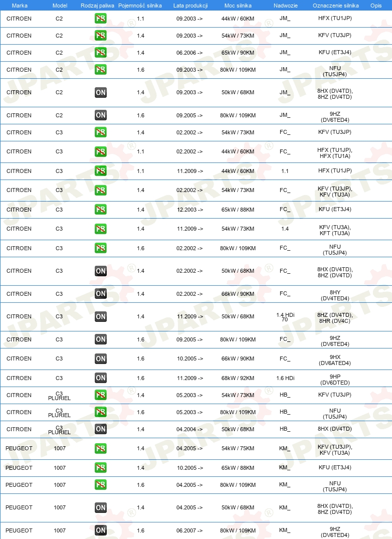Click engine code '9HP (DV6DTED)'
The width and height of the screenshot is (392, 539).
335,380
